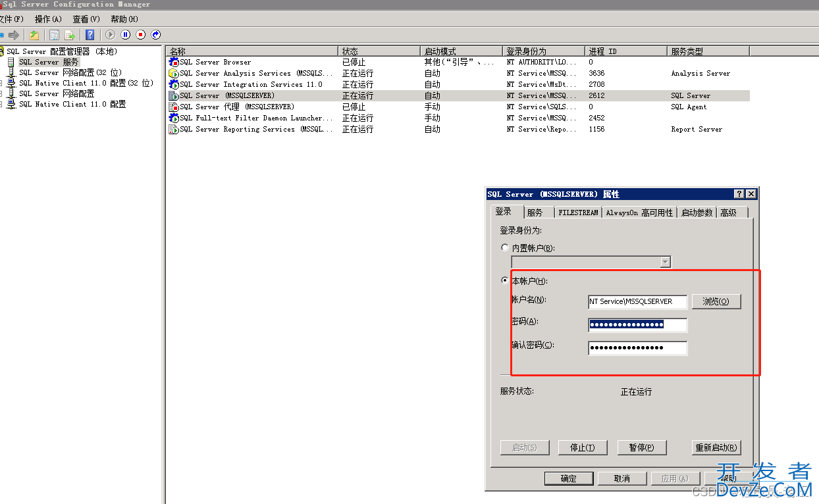Sort by the 名称 column header
The height and width of the screenshot is (504, 819).
click(x=252, y=51)
